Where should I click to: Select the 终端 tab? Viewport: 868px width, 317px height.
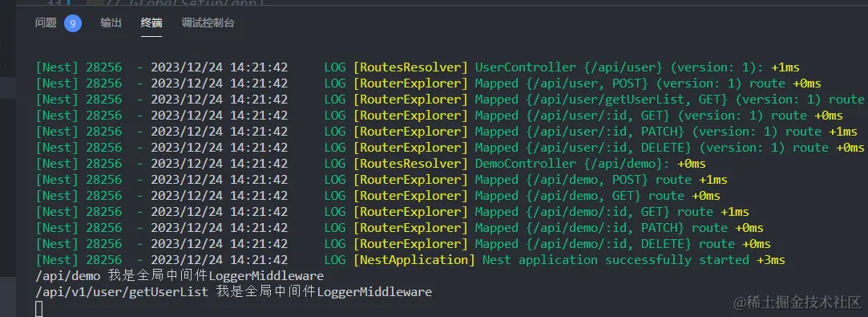[x=151, y=22]
